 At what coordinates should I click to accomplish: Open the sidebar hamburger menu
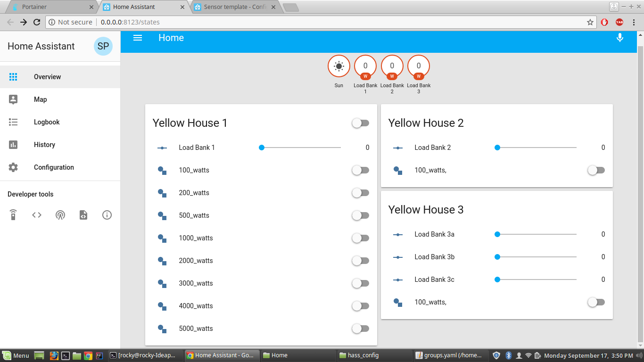pyautogui.click(x=137, y=38)
